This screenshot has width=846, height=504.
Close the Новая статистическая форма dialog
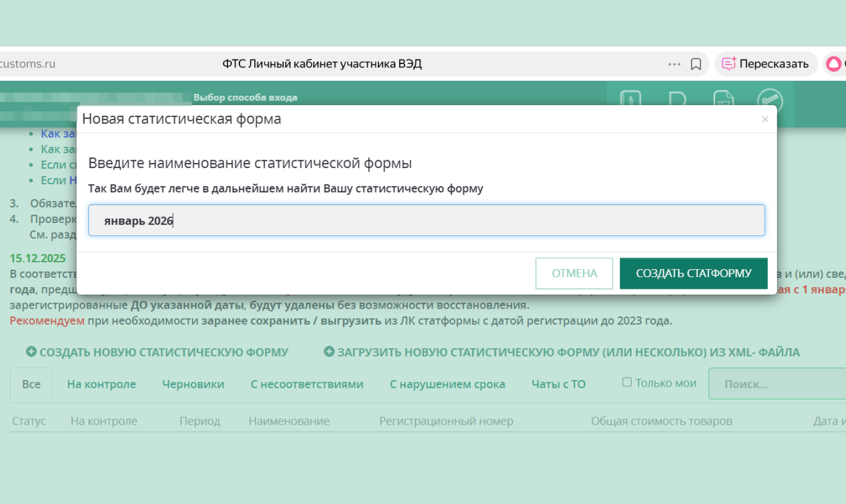[765, 119]
